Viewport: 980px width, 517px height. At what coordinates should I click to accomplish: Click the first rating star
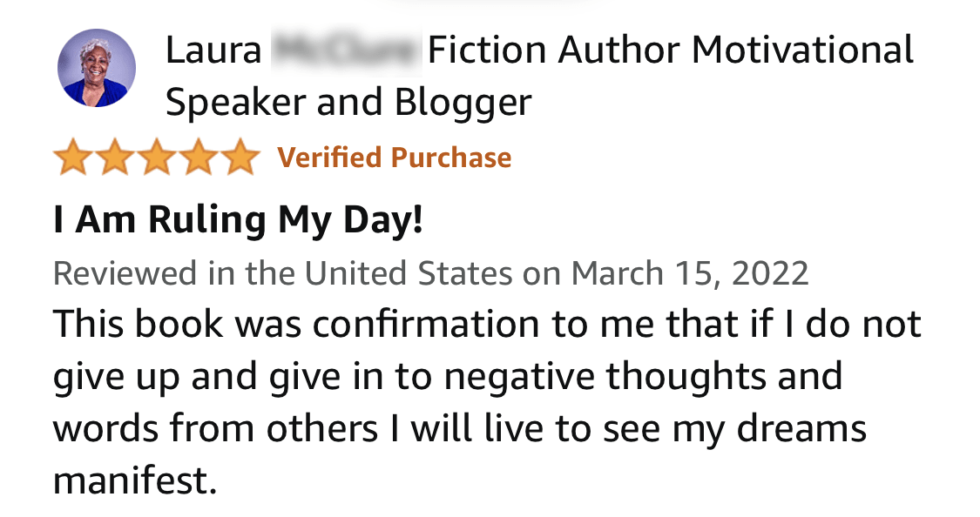[x=73, y=158]
